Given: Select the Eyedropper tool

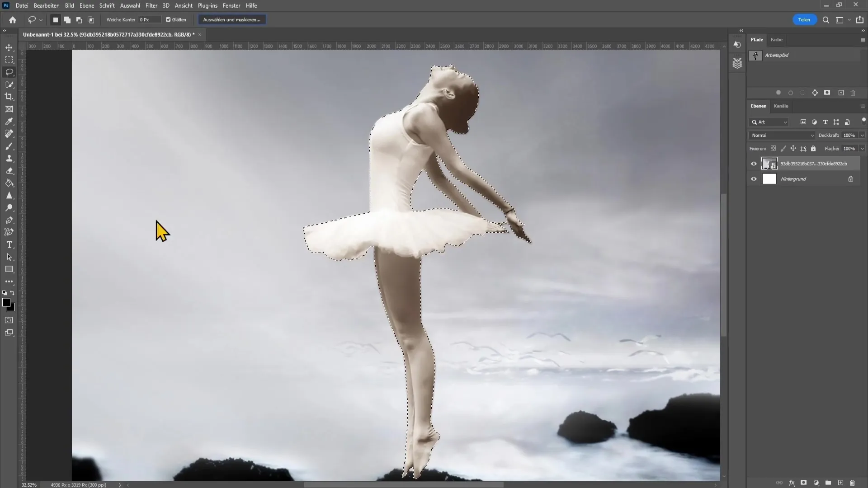Looking at the screenshot, I should (x=9, y=121).
